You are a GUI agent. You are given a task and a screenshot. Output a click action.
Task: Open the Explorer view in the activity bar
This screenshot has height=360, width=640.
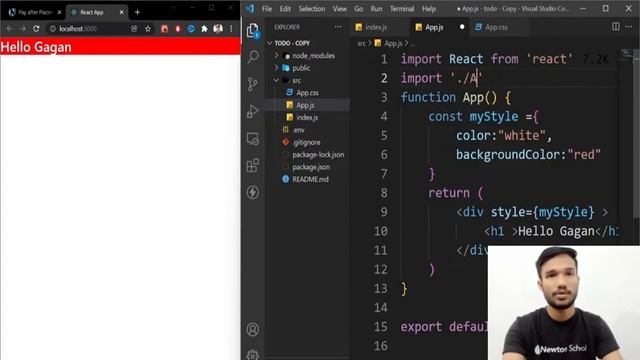(x=253, y=30)
